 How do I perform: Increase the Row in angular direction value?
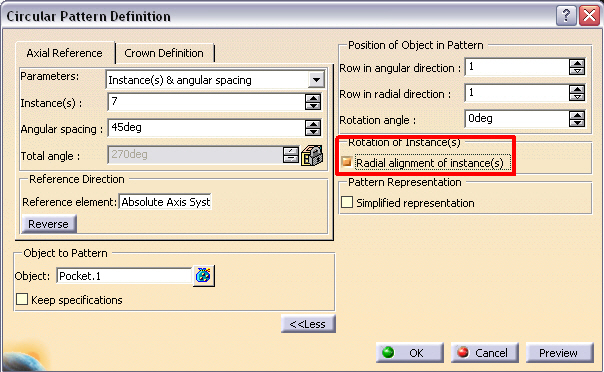point(577,63)
